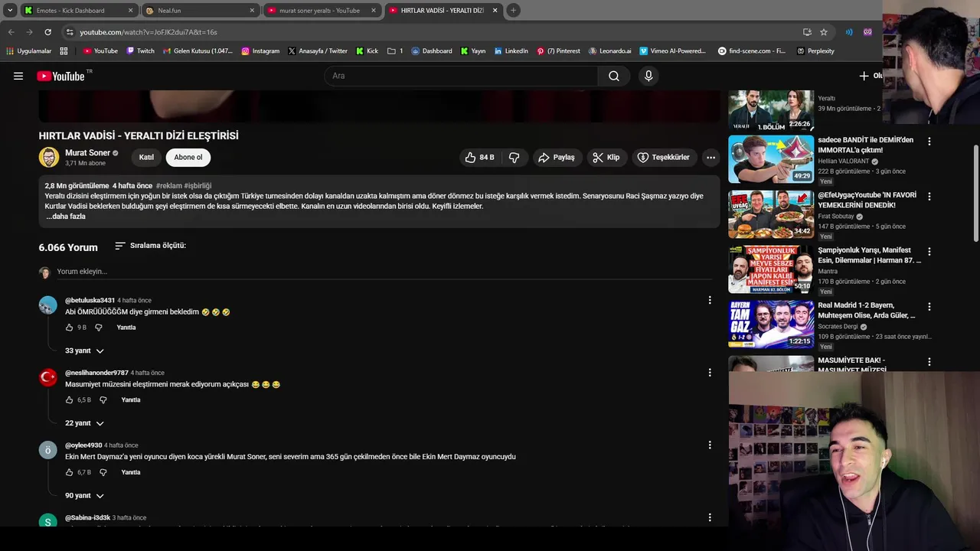Go back to previous page
This screenshot has height=551, width=980.
click(x=11, y=32)
